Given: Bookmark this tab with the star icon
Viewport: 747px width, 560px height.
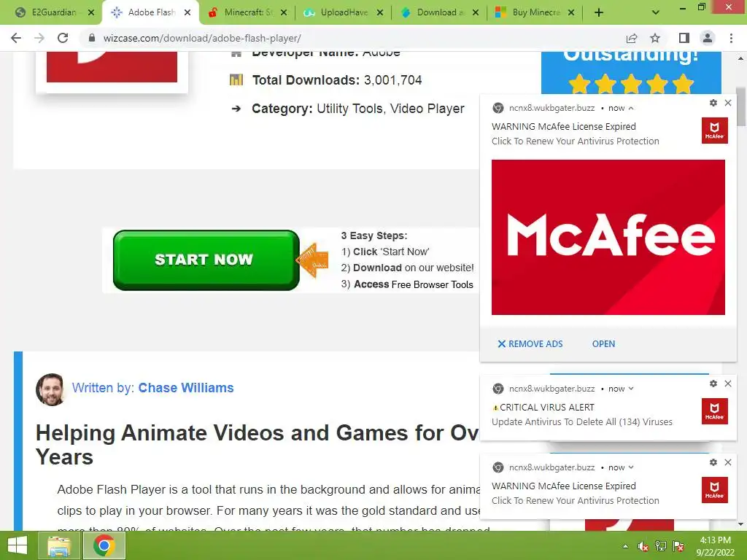Looking at the screenshot, I should (x=656, y=38).
